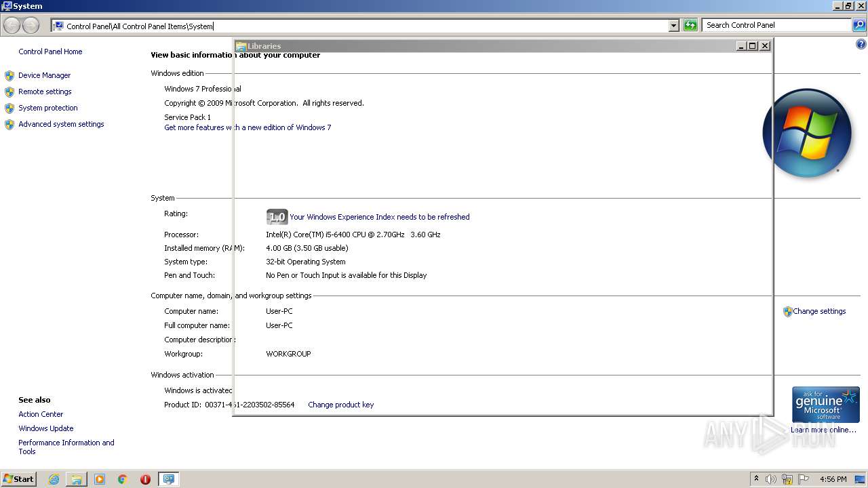Image resolution: width=868 pixels, height=488 pixels.
Task: Click the Product ID number text
Action: click(x=250, y=405)
